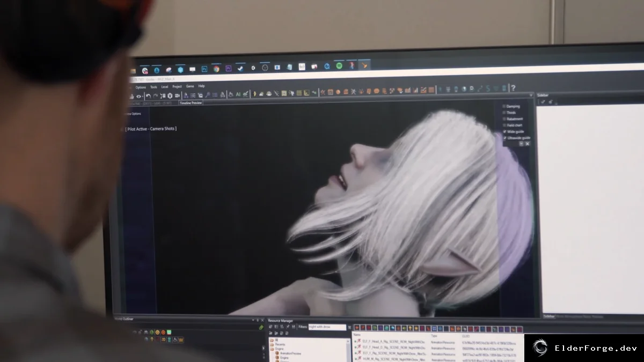The height and width of the screenshot is (362, 644).
Task: Click the Undo arrow in the toolbar
Action: (148, 96)
